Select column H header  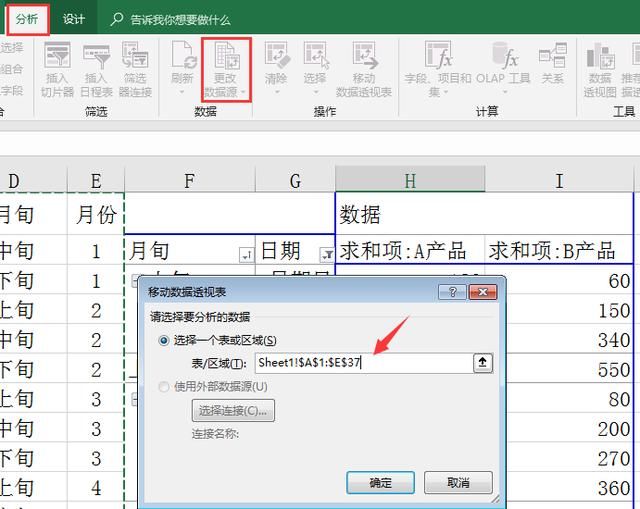(410, 181)
